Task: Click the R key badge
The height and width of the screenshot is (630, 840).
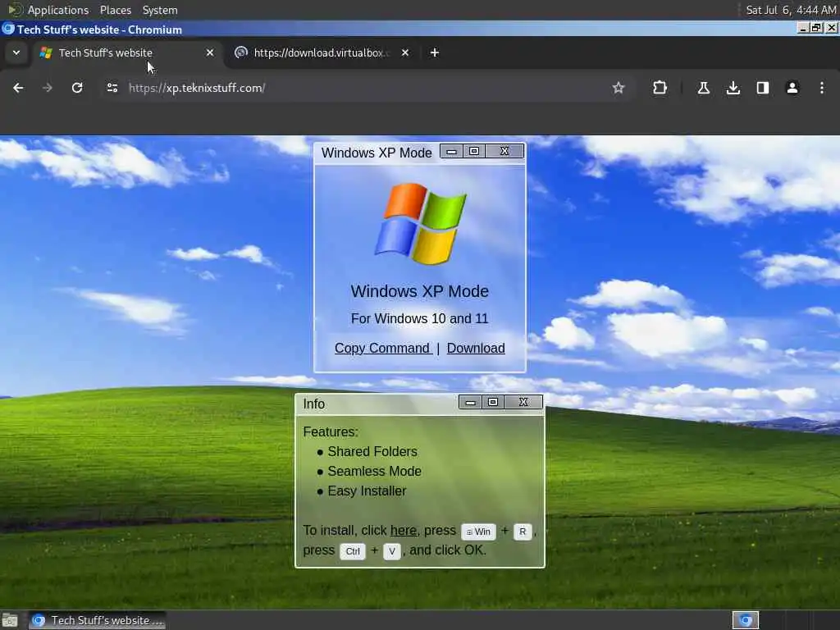Action: [523, 532]
